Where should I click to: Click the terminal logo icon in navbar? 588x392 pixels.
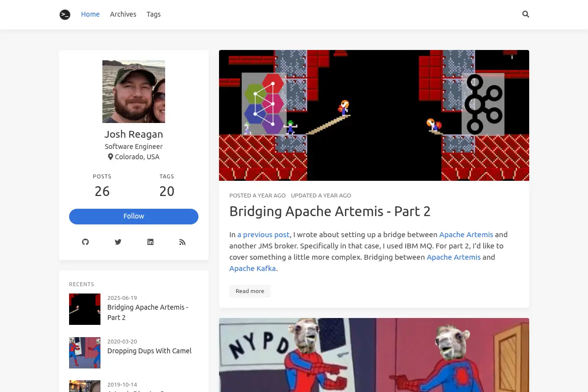pyautogui.click(x=65, y=15)
